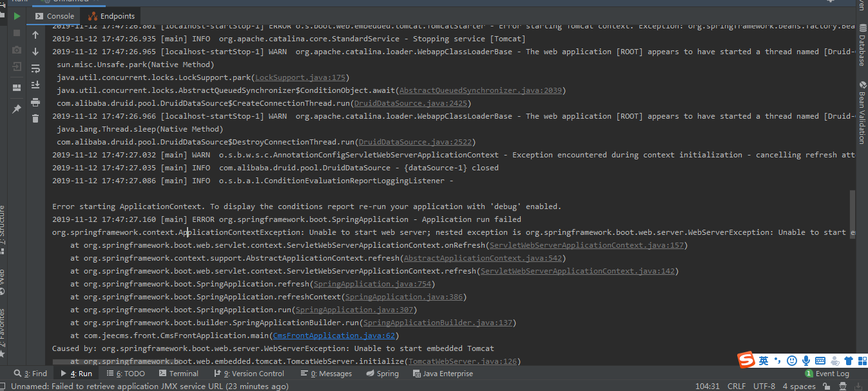
Task: Click the Up the Stack Trace arrow
Action: tap(35, 35)
